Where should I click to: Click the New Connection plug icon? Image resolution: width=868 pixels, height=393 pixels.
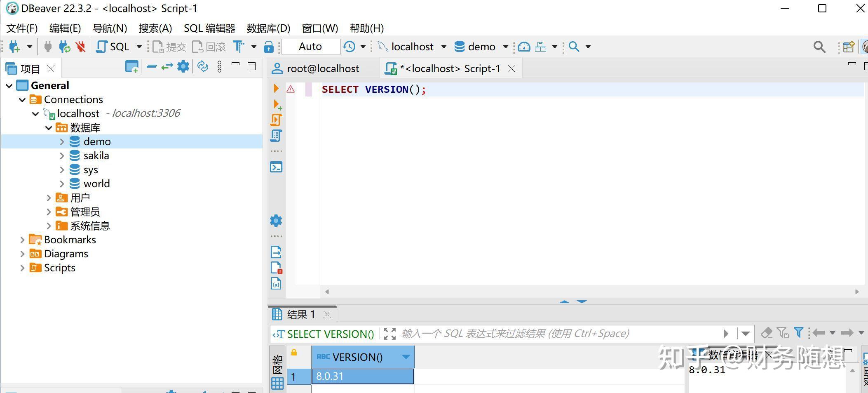point(14,47)
